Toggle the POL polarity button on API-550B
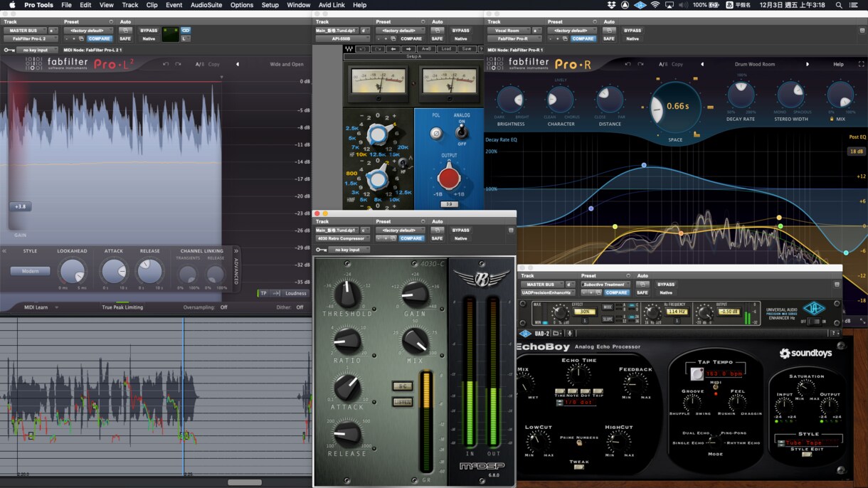Viewport: 868px width, 488px height. tap(436, 132)
